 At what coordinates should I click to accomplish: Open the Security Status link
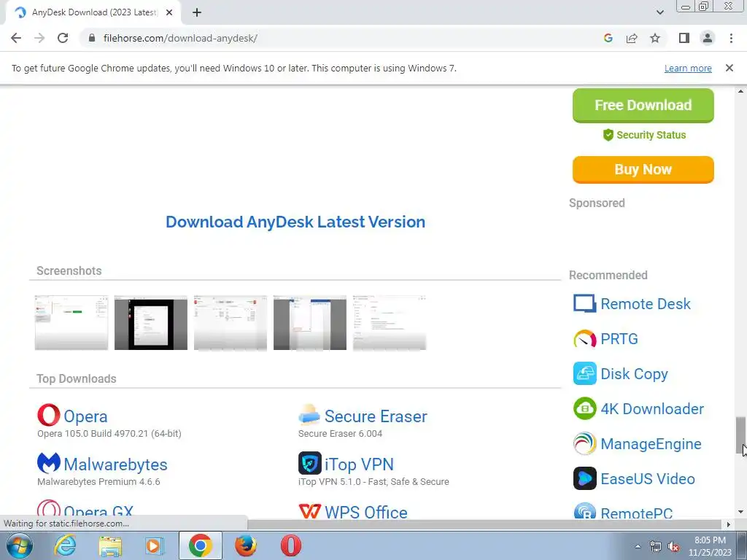(644, 135)
